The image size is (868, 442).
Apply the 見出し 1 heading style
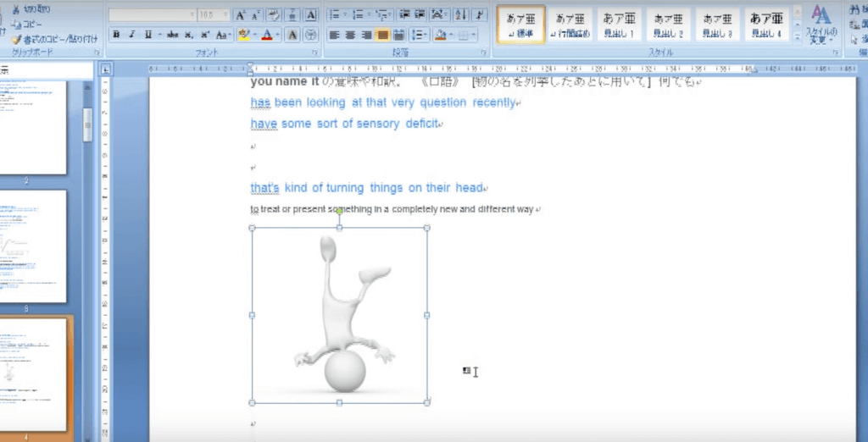pos(620,25)
